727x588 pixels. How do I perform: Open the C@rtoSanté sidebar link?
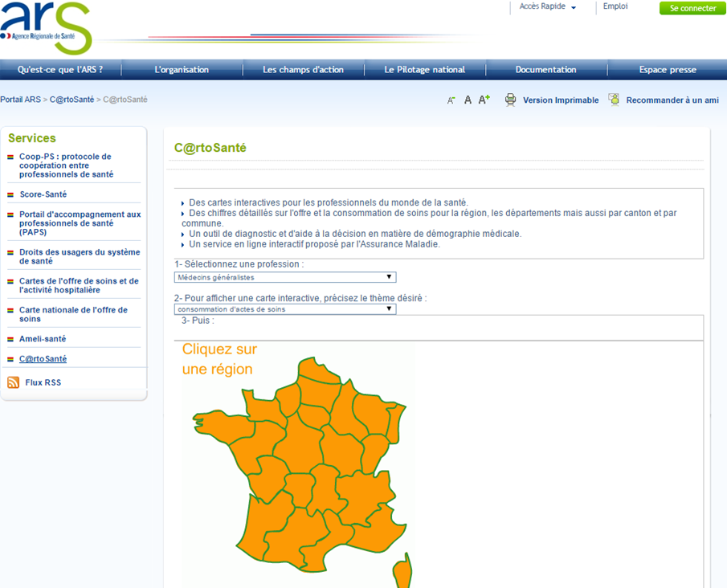43,359
